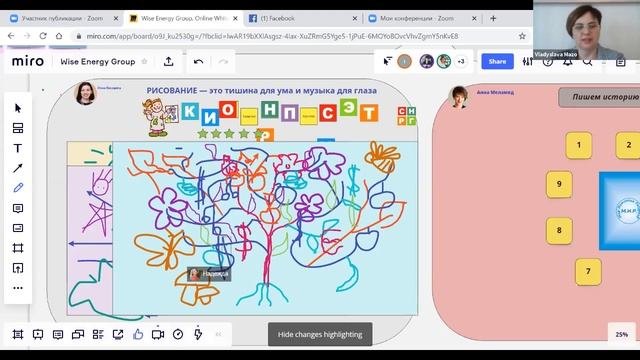
Task: Open the timer in bottom toolbar
Action: point(178,334)
